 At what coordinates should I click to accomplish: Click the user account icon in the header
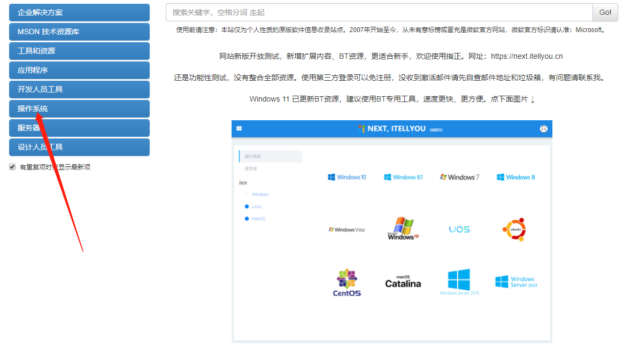544,128
